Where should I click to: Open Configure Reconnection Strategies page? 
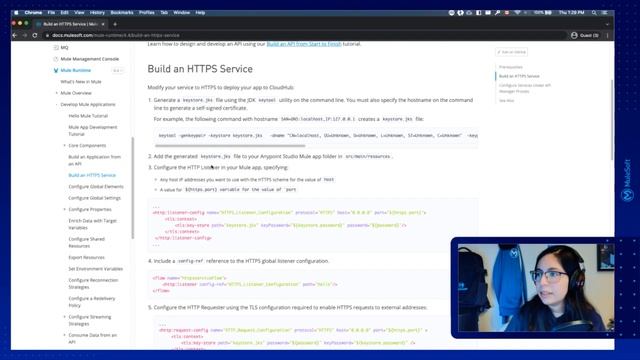93,284
